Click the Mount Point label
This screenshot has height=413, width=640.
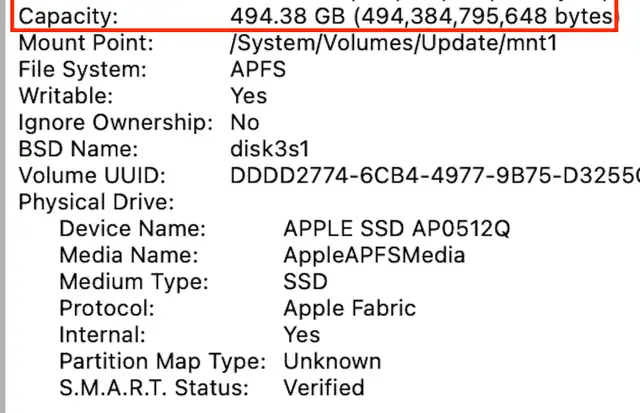coord(87,44)
